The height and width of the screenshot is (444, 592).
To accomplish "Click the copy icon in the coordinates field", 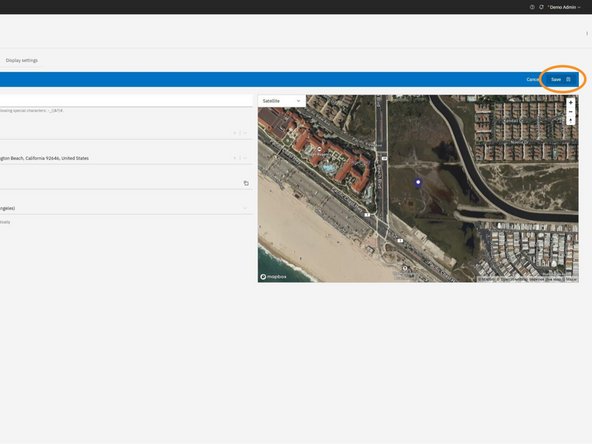I will 246,183.
